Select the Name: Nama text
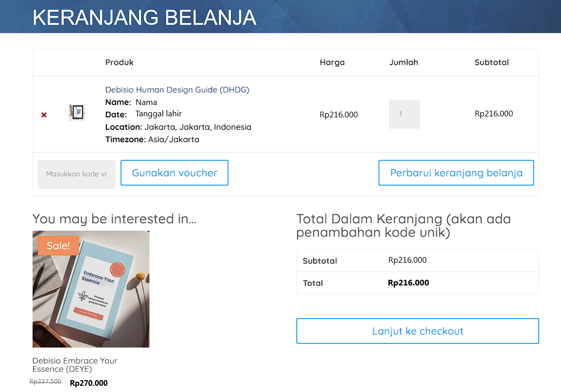Viewport: 561px width, 392px height. [131, 102]
